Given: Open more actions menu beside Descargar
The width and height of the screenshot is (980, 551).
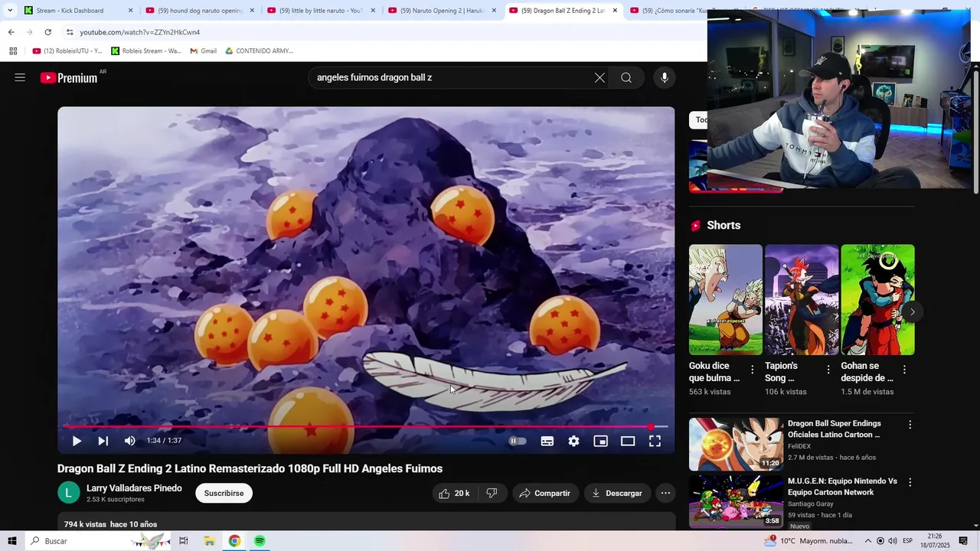Looking at the screenshot, I should [666, 494].
